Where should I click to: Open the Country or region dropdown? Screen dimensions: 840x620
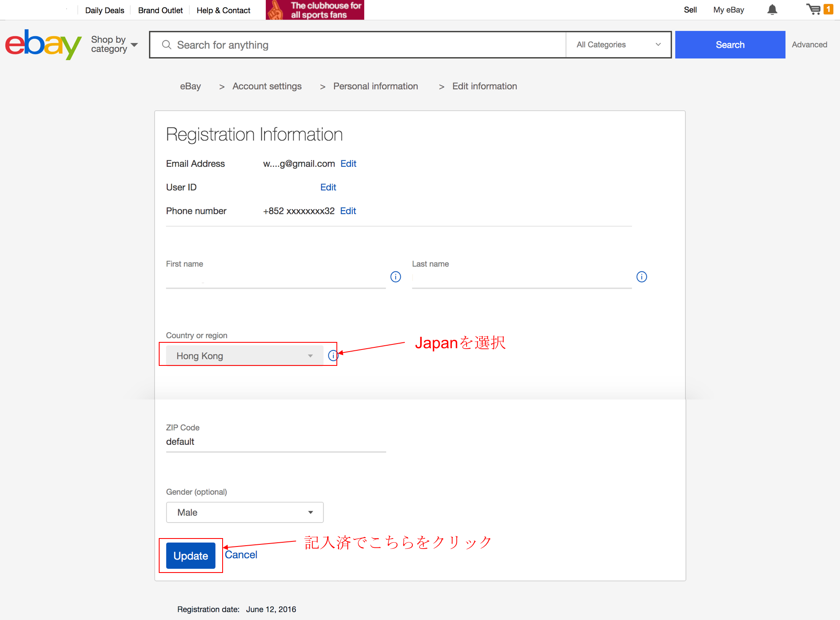(x=245, y=356)
